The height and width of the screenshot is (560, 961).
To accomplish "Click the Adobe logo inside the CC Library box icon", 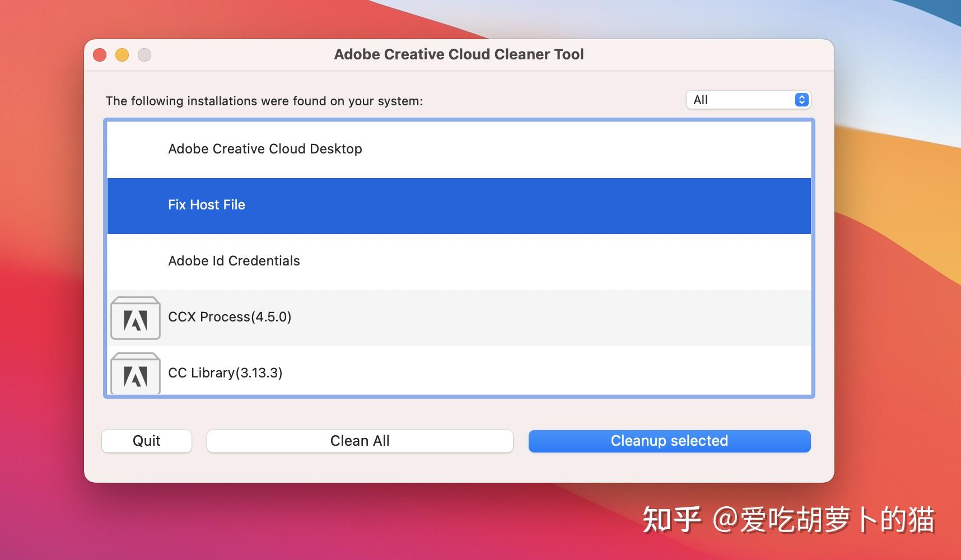I will tap(135, 376).
